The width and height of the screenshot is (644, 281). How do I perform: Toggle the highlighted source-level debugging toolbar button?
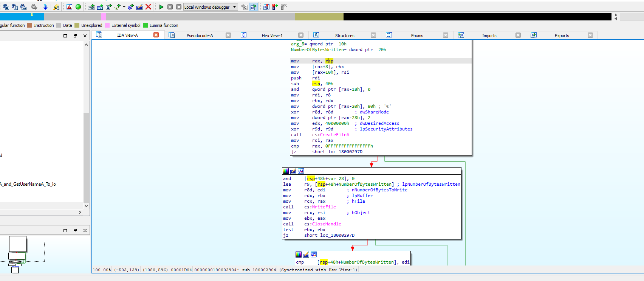[x=254, y=7]
